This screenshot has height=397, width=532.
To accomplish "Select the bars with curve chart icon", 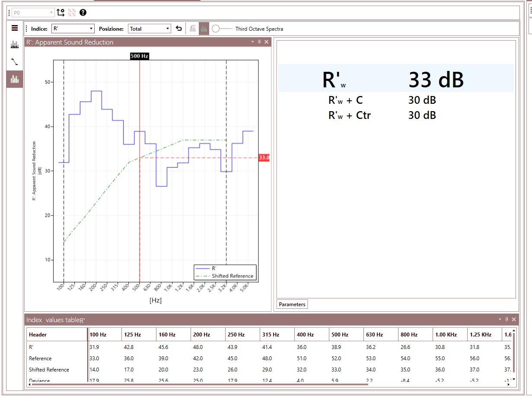I will [193, 29].
